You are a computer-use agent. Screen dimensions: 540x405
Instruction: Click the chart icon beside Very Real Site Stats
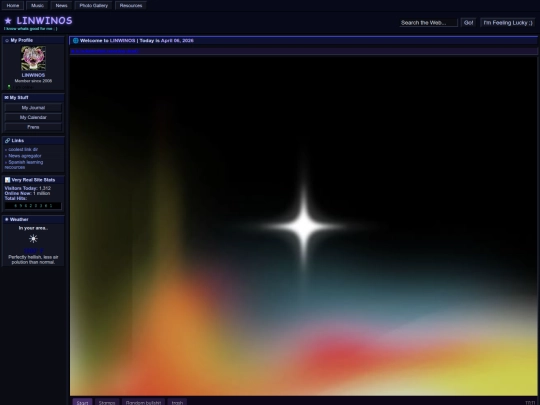click(7, 180)
